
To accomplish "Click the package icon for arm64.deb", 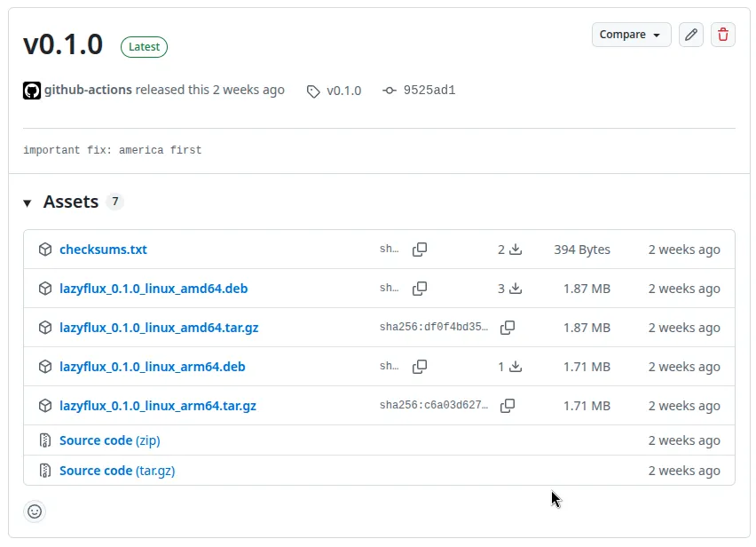I will tap(45, 367).
